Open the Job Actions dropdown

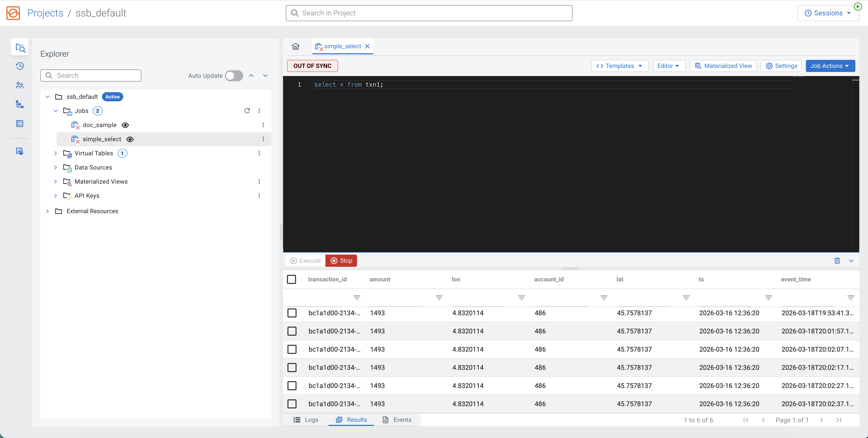pyautogui.click(x=830, y=66)
